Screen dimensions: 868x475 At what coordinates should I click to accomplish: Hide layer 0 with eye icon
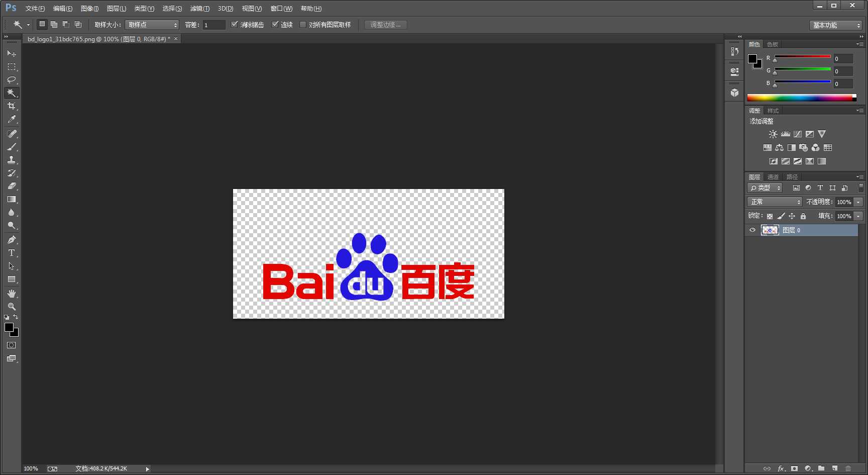pos(752,230)
